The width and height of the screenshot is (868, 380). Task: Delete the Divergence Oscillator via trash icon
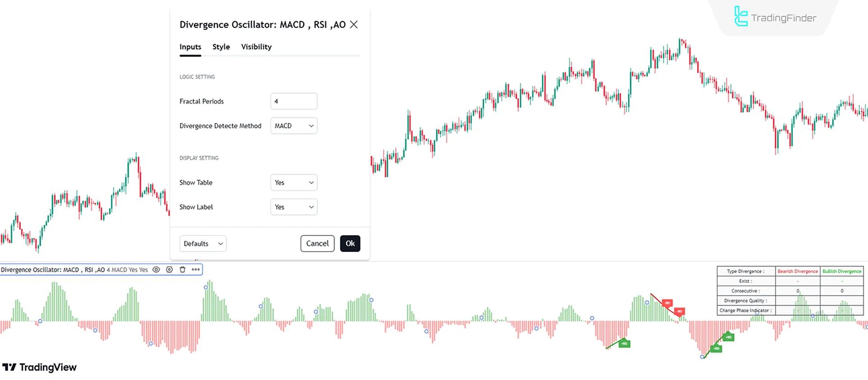[x=183, y=269]
